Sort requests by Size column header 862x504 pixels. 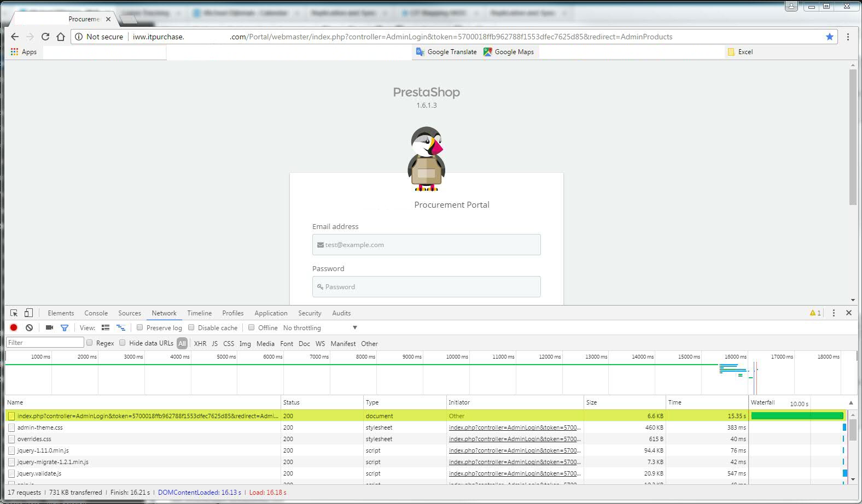[x=625, y=402]
